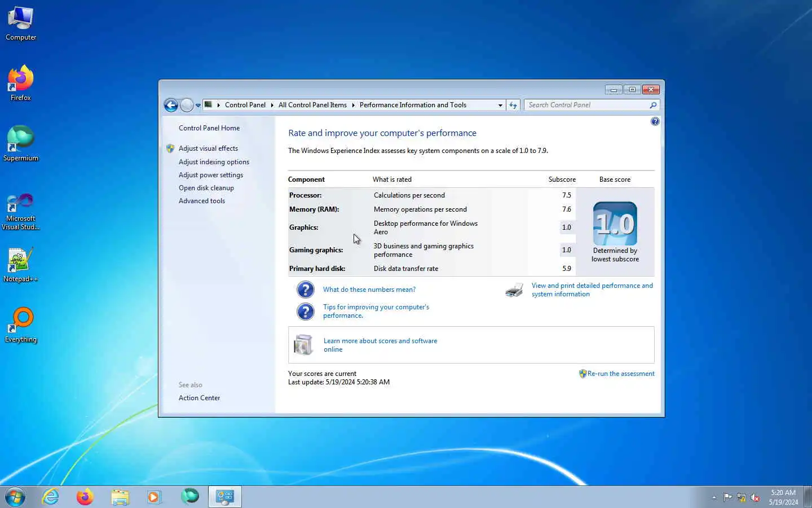Show hidden tray icons arrow
The image size is (812, 508).
click(714, 497)
